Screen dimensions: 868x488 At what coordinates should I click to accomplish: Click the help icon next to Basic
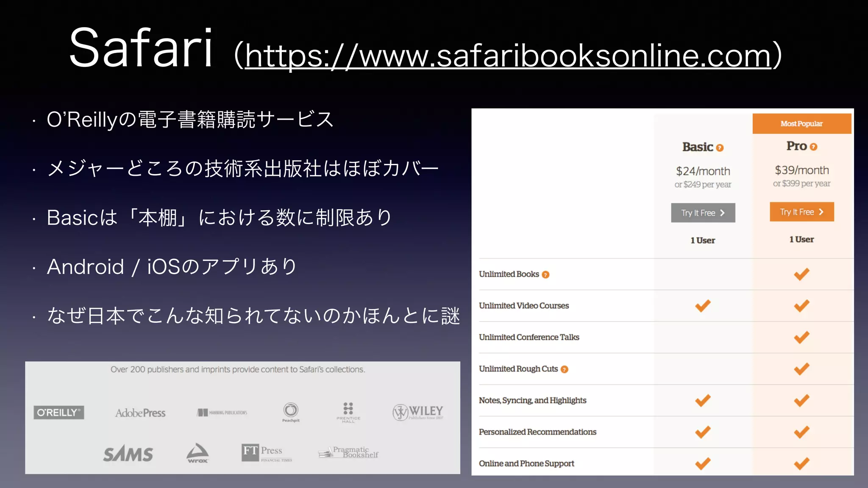pyautogui.click(x=720, y=148)
